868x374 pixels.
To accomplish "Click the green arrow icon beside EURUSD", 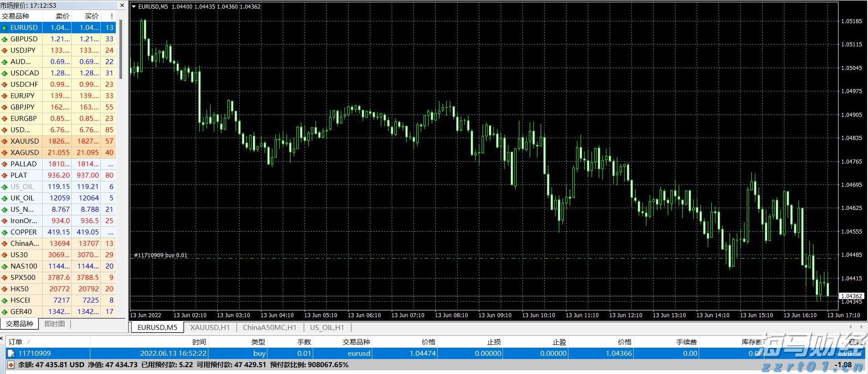I will coord(5,28).
